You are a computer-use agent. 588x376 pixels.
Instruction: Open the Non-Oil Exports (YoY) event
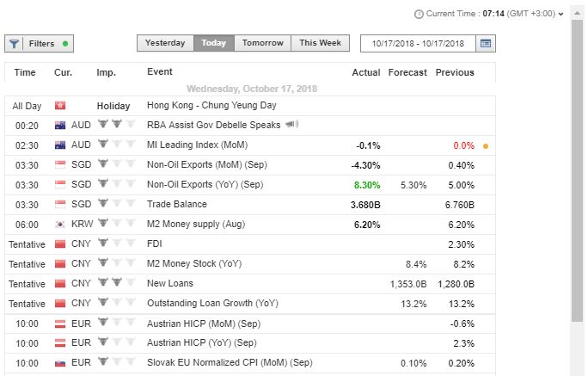click(204, 184)
